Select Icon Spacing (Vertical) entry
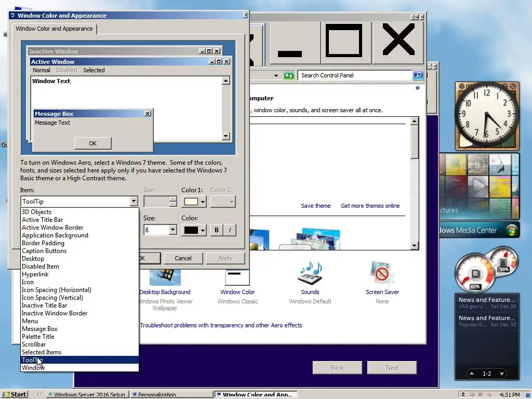The width and height of the screenshot is (532, 399). click(x=79, y=298)
